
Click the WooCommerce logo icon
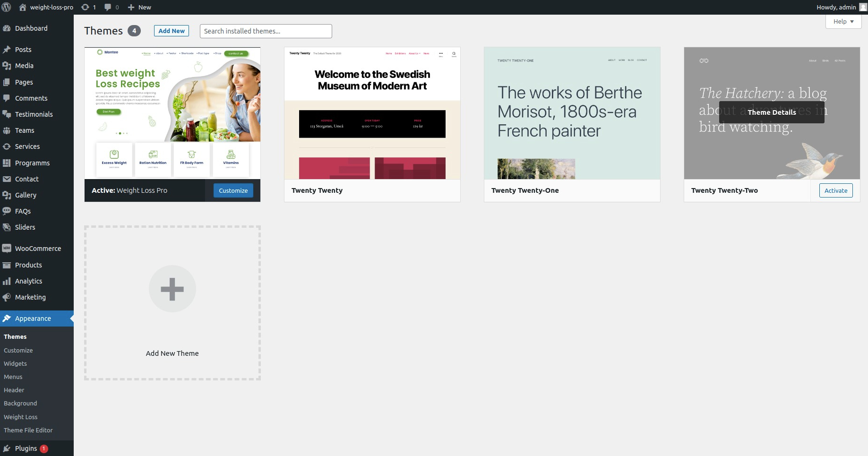[7, 249]
